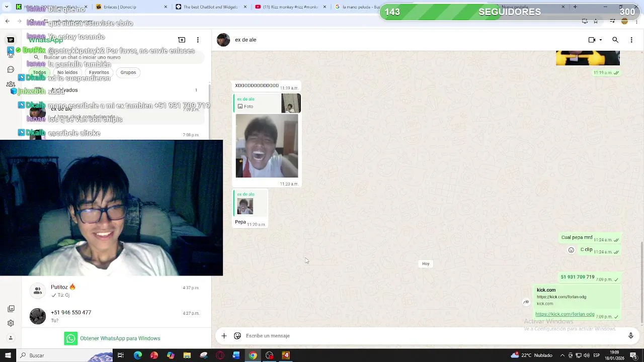Select the Grupos chat filter

(x=128, y=72)
